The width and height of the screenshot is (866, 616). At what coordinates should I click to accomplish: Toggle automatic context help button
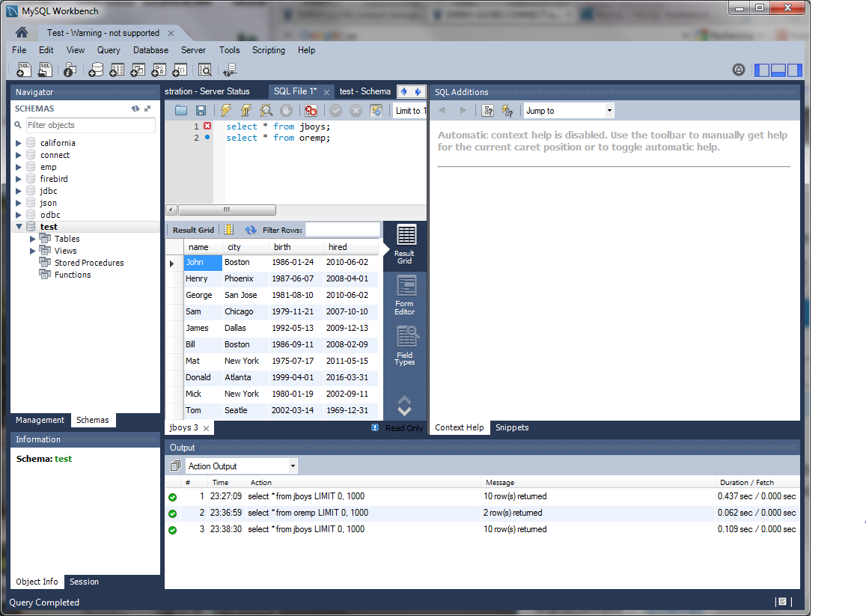click(x=507, y=111)
